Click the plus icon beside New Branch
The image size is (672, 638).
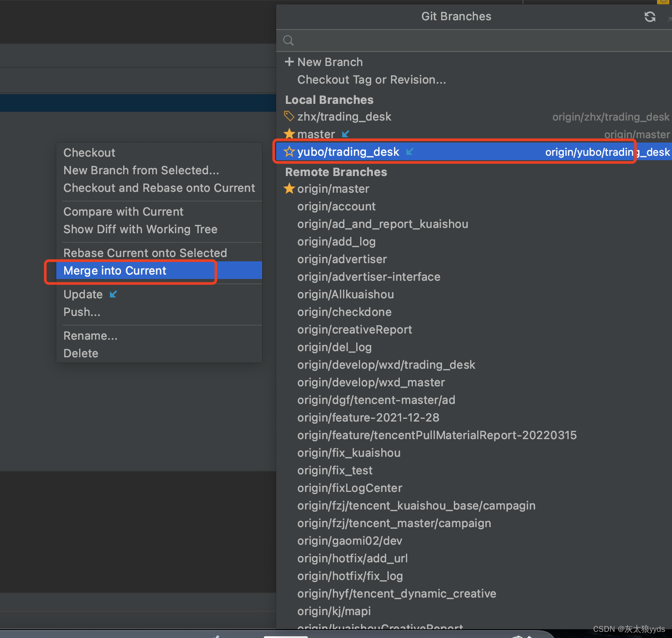(x=289, y=62)
